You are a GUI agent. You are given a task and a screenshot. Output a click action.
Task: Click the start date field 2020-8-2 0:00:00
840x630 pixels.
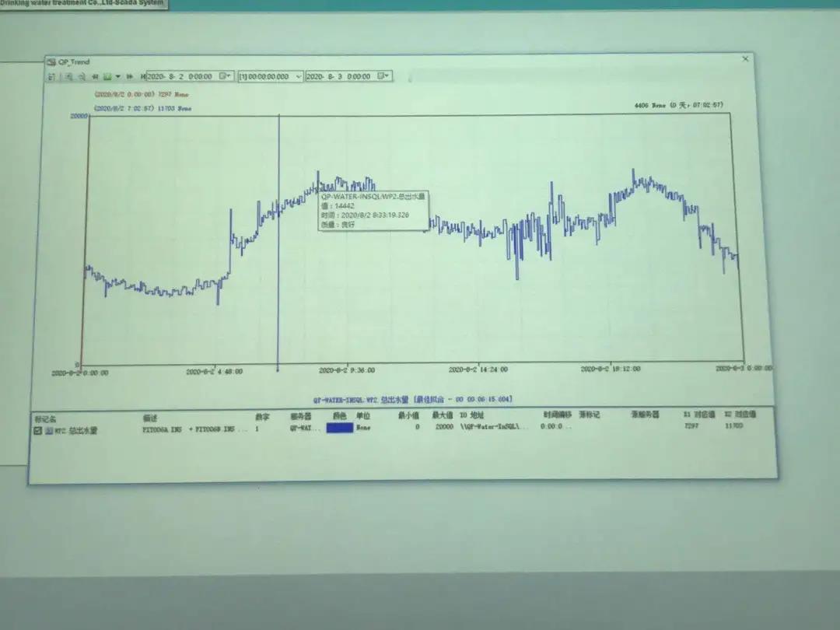190,76
